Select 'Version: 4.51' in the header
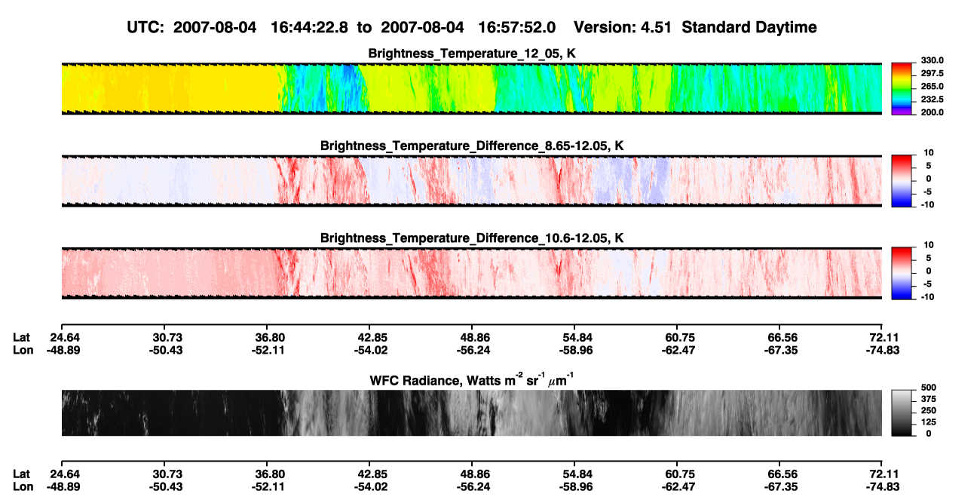Image resolution: width=980 pixels, height=503 pixels. [x=622, y=28]
